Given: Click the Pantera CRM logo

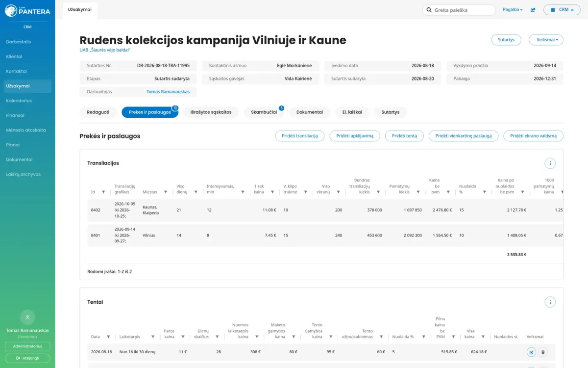Looking at the screenshot, I should point(27,10).
